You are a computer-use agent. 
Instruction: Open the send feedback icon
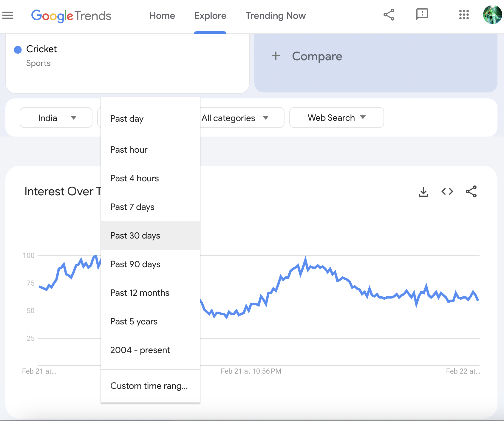[422, 14]
